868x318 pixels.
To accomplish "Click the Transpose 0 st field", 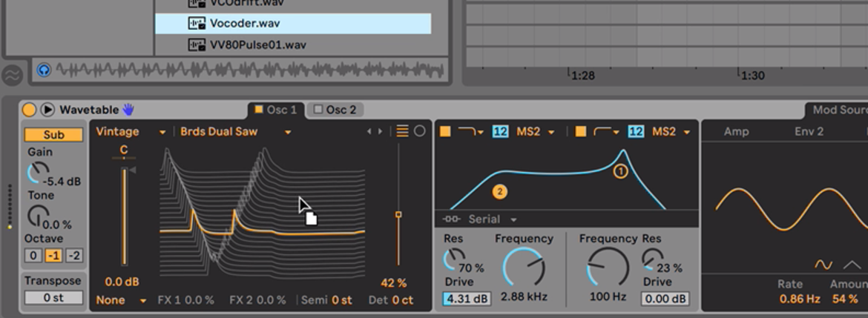I will coord(53,297).
